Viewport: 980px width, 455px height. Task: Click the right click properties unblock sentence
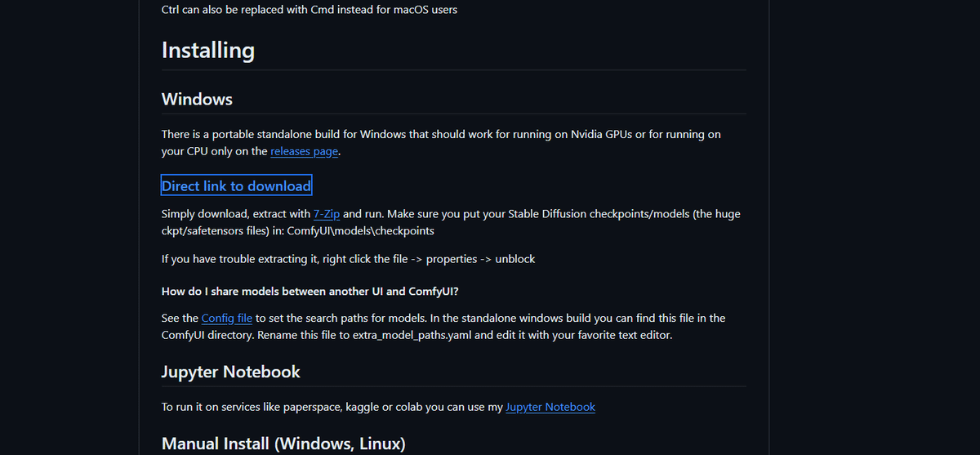[349, 259]
